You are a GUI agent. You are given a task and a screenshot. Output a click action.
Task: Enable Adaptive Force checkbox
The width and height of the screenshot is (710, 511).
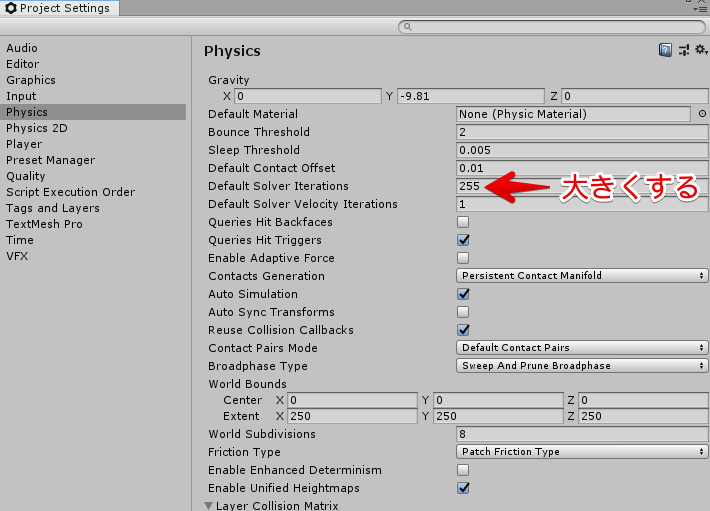[463, 258]
